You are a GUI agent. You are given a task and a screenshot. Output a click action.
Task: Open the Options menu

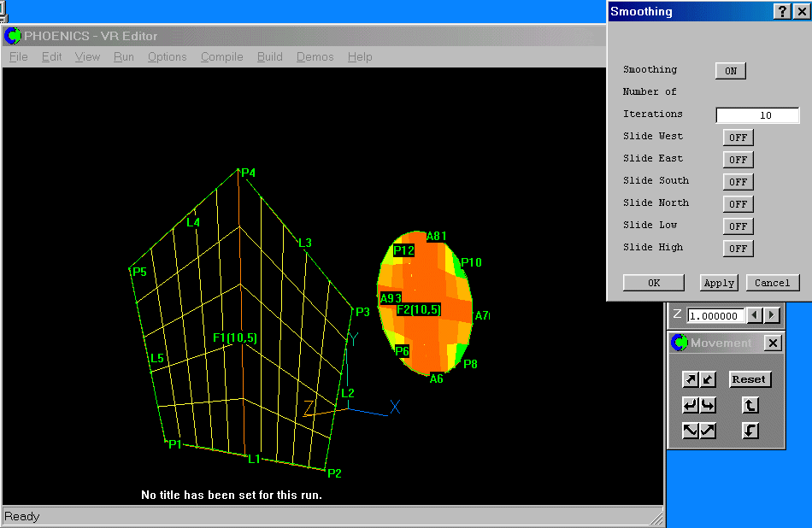167,56
